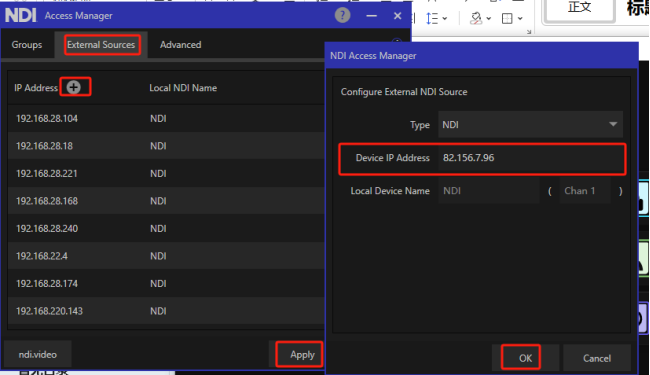Add a new IP address with plus icon
The height and width of the screenshot is (375, 650).
74,87
